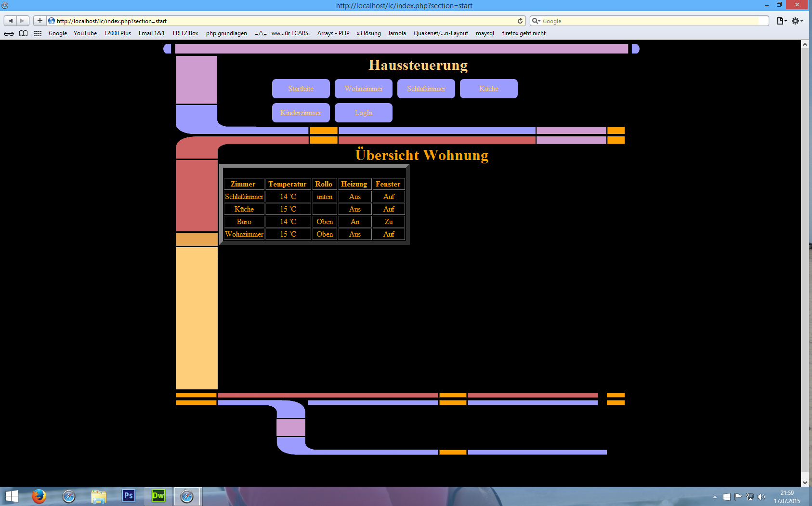Image resolution: width=812 pixels, height=506 pixels.
Task: Open the Wohnzimmer navigation tab
Action: 364,89
